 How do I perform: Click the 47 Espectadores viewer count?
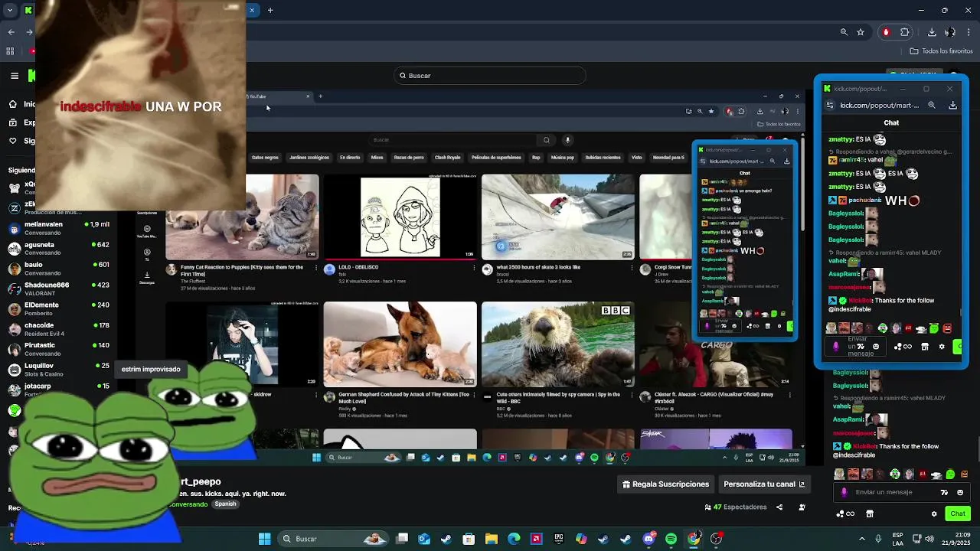(736, 507)
